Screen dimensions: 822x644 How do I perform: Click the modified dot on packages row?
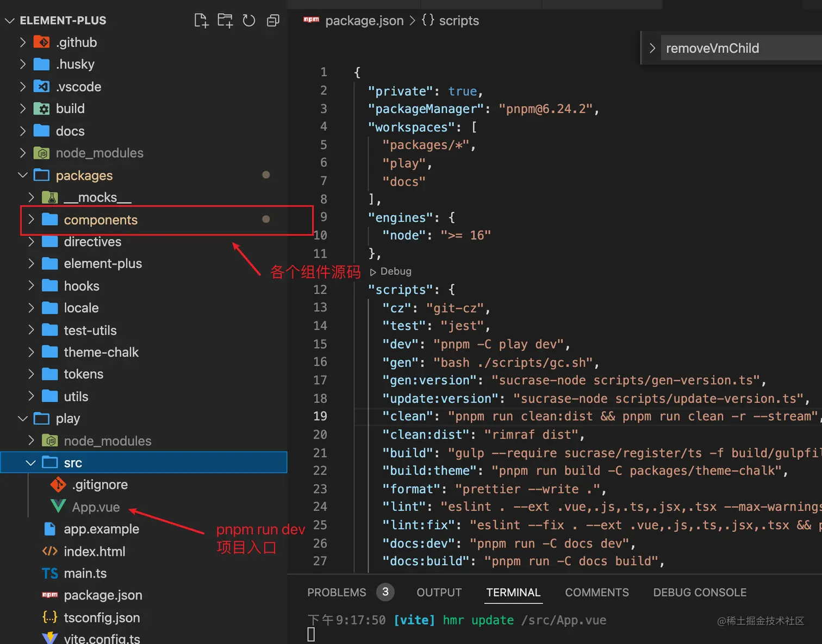pos(266,175)
